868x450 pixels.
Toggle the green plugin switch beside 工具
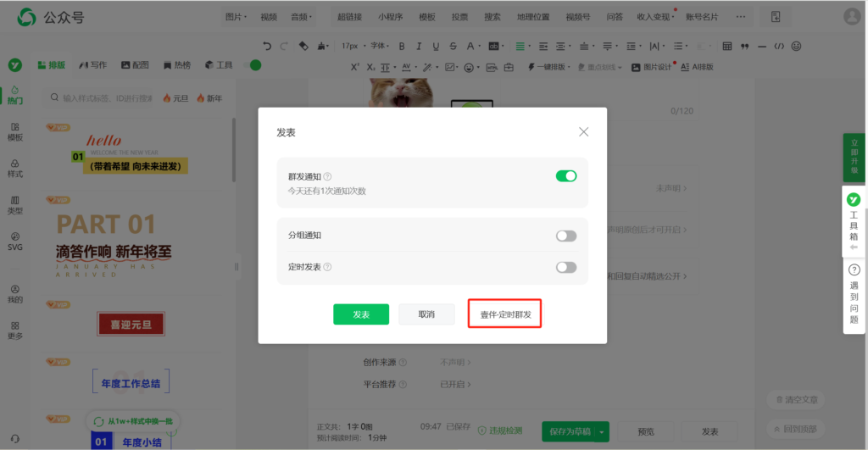coord(253,65)
